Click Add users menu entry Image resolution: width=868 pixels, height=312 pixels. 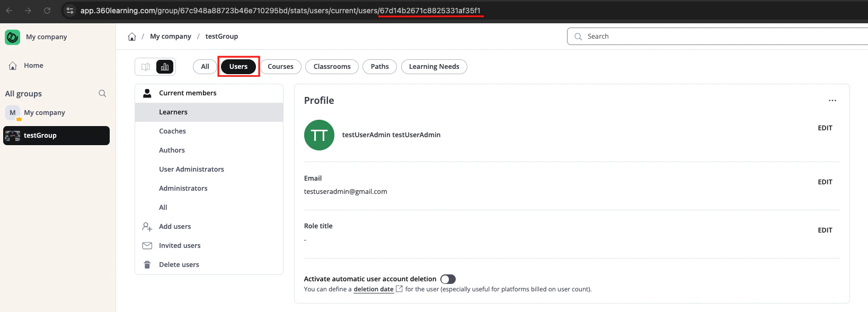[x=209, y=227]
